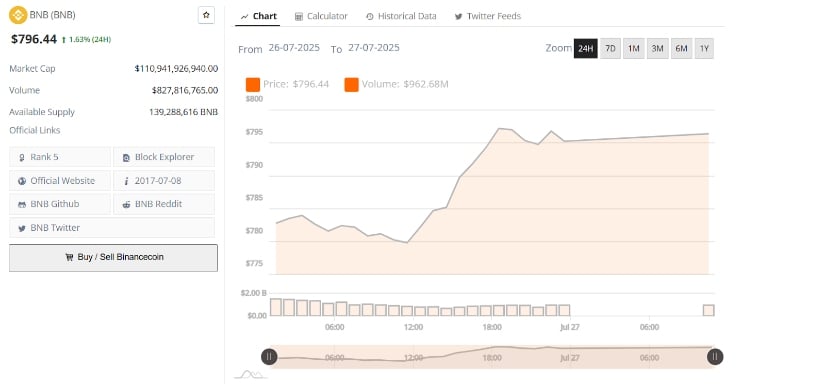The image size is (825, 384).
Task: Click the BNB coin logo
Action: point(18,15)
